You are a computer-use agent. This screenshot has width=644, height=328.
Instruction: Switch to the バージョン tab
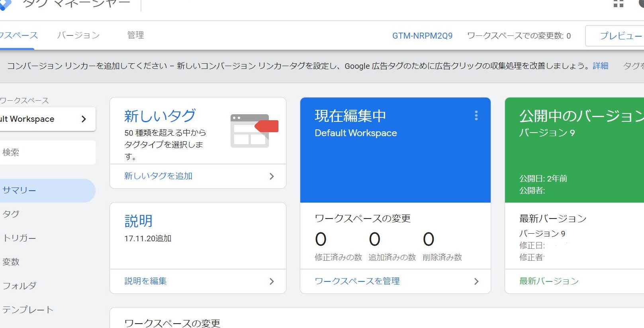(78, 35)
